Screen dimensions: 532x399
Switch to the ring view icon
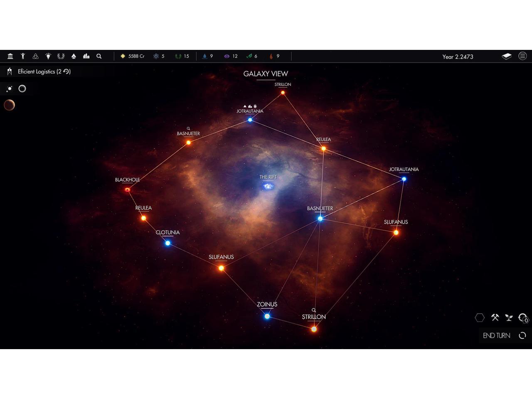(x=22, y=89)
